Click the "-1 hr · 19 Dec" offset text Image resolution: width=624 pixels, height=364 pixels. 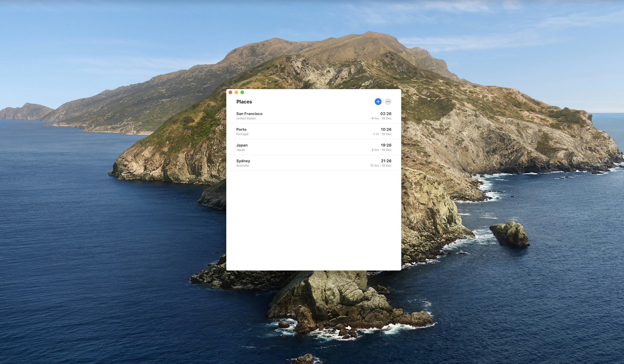381,134
